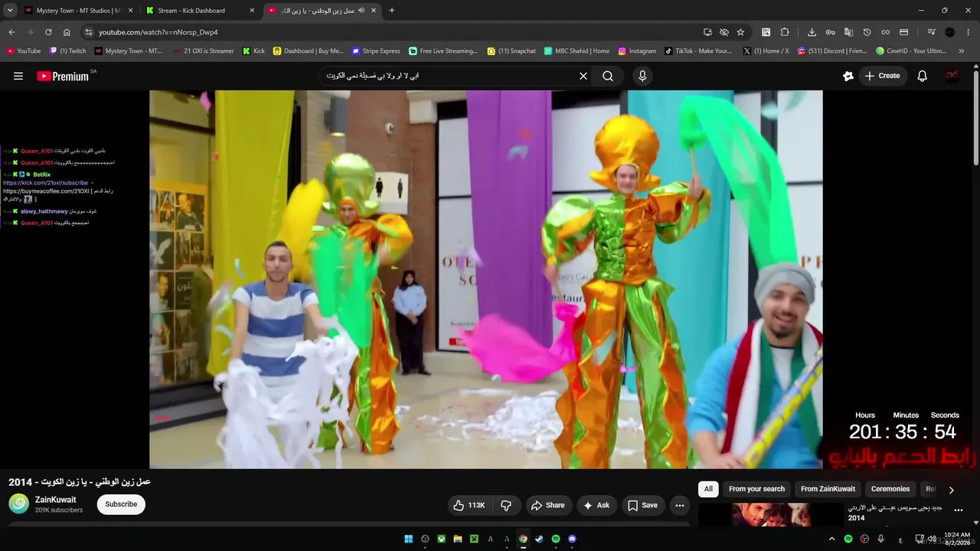Open the tab search dropdown arrow
Screen dimensions: 980x551
[10, 11]
